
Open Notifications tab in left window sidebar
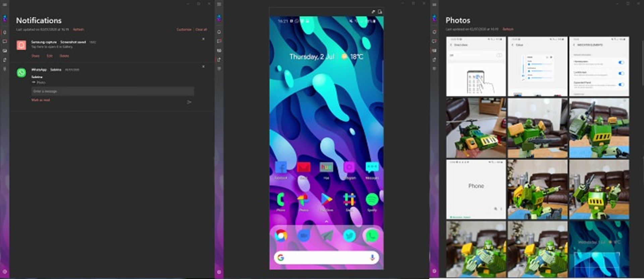5,32
